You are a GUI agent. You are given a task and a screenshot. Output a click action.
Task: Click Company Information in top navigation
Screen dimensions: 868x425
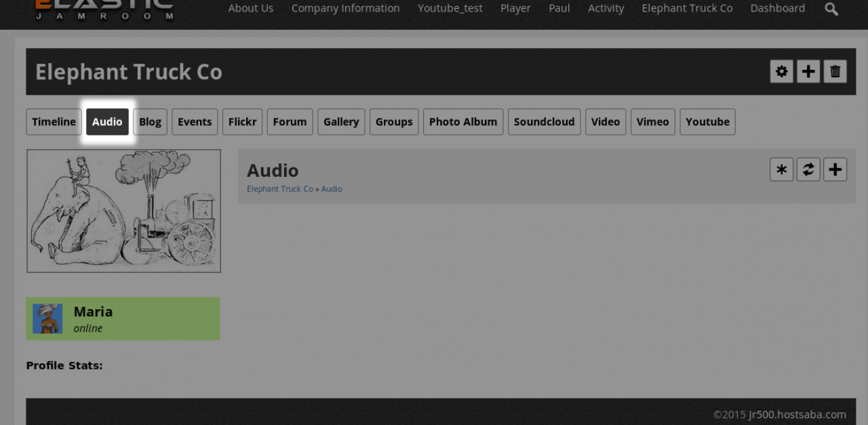click(x=345, y=8)
